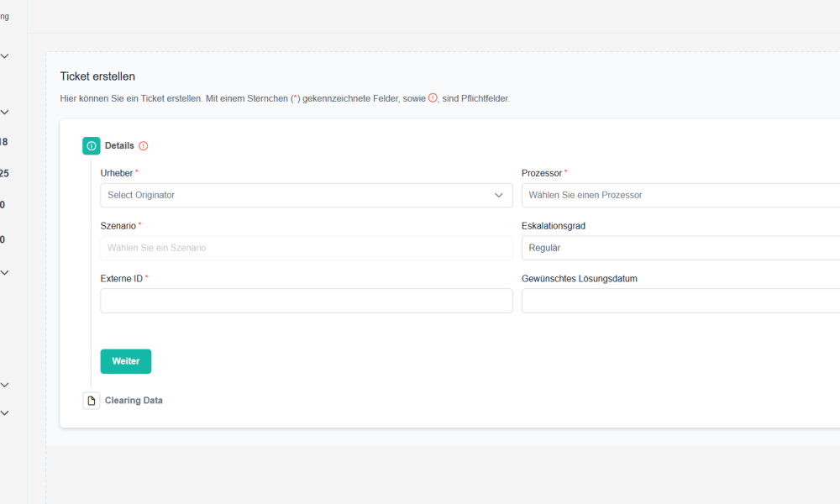Viewport: 840px width, 504px height.
Task: Select the Details step label
Action: [119, 146]
